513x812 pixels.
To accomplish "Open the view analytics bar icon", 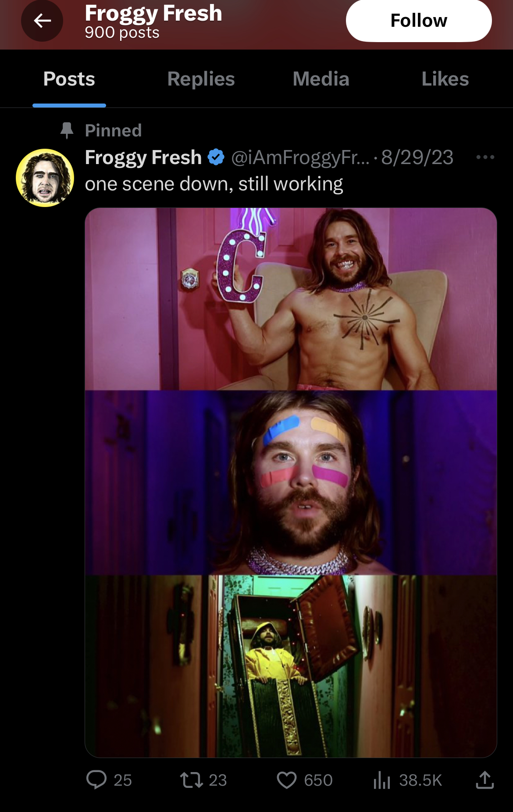I will point(382,780).
